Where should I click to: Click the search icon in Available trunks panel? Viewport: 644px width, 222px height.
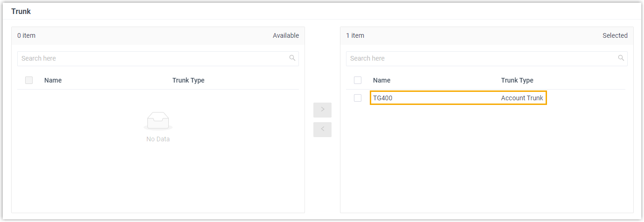point(292,58)
